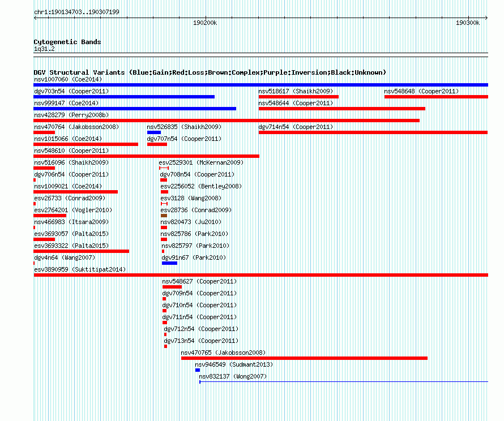
Task: Click the nsv1007060 (Coe2014) blue gain bar
Action: click(260, 85)
